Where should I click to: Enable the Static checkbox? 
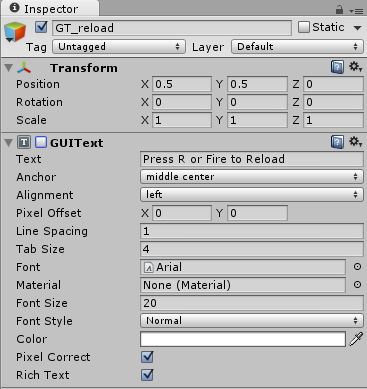tap(304, 27)
